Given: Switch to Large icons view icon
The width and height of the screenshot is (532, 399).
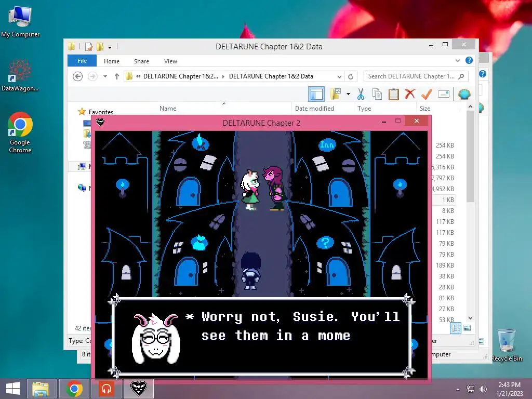Looking at the screenshot, I should tap(467, 328).
